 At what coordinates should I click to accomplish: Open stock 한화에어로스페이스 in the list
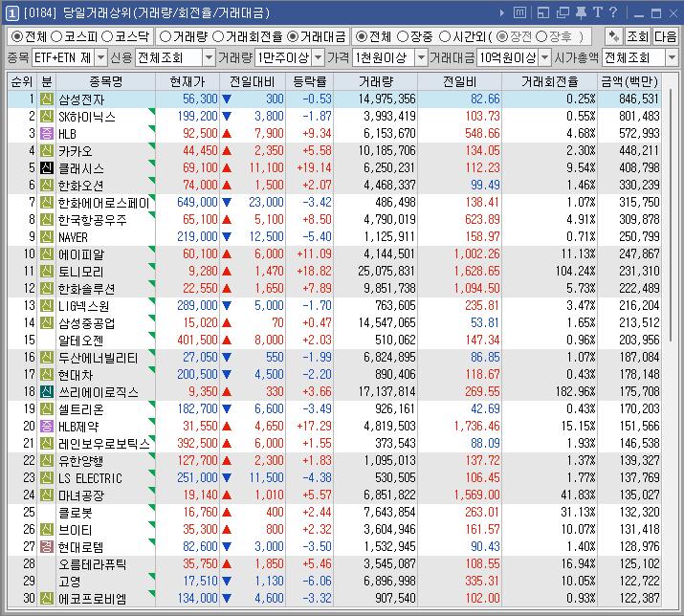coord(104,203)
